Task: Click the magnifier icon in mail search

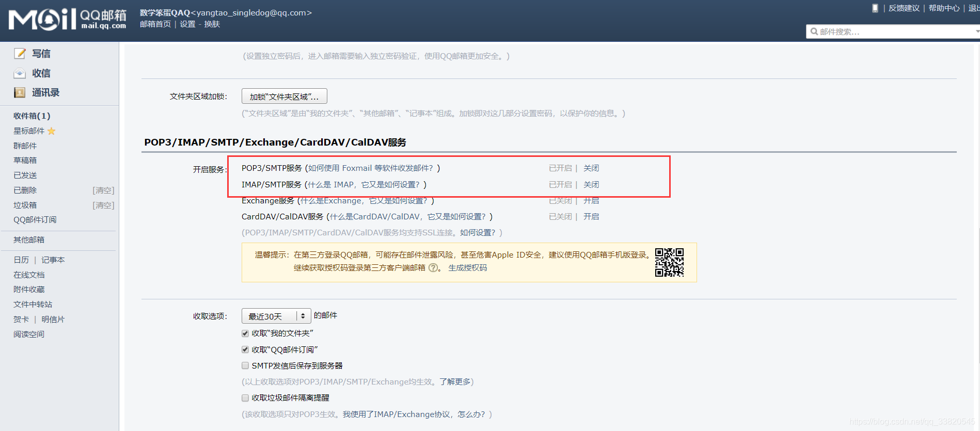Action: (x=814, y=31)
